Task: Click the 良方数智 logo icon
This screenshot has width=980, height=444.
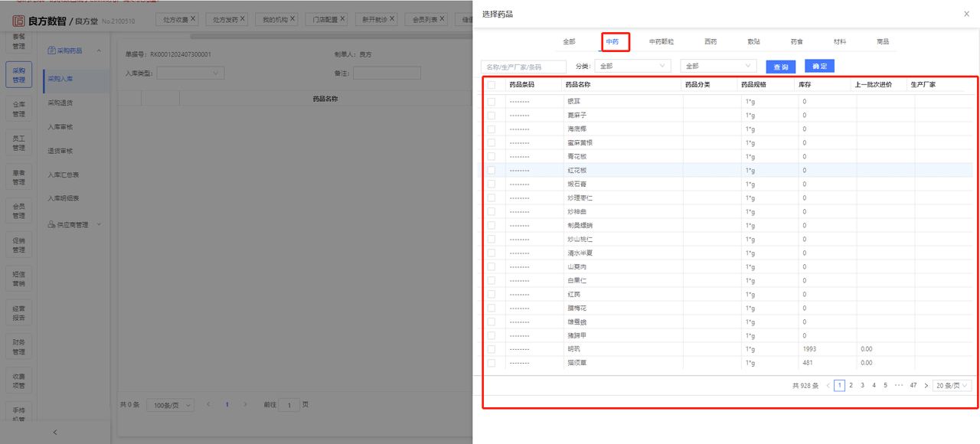Action: (19, 20)
